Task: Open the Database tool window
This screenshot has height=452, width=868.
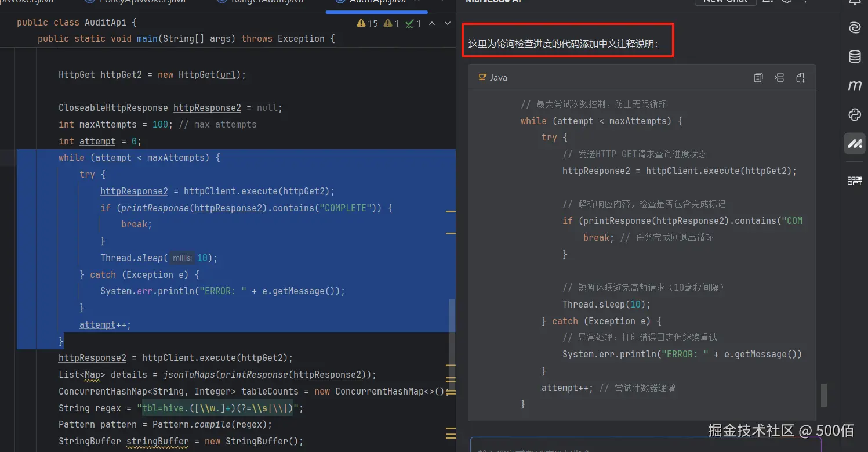Action: [x=855, y=56]
